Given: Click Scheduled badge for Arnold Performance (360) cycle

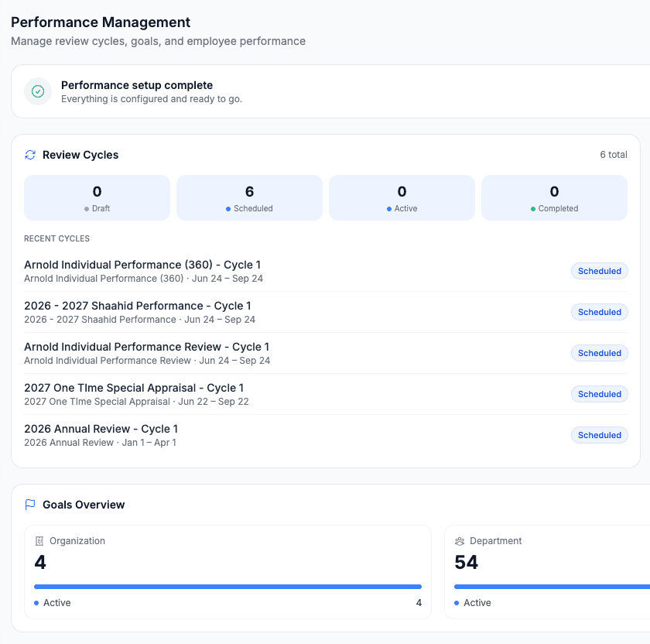Looking at the screenshot, I should (x=600, y=271).
